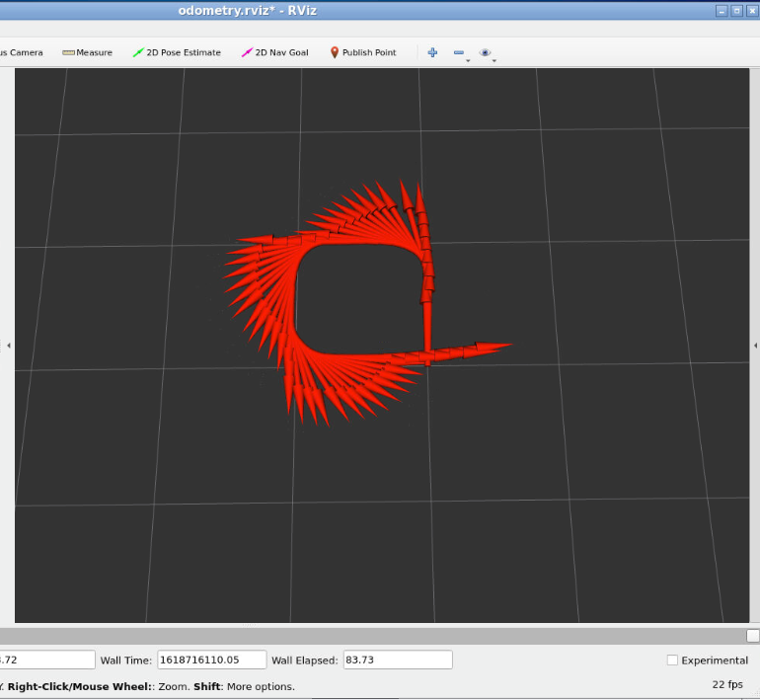Select the Focus Camera tool

[x=20, y=52]
